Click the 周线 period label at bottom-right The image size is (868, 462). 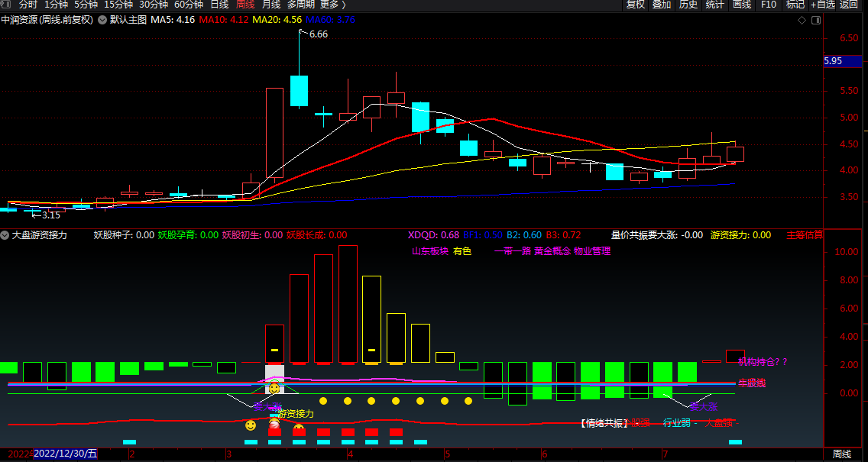click(x=842, y=454)
